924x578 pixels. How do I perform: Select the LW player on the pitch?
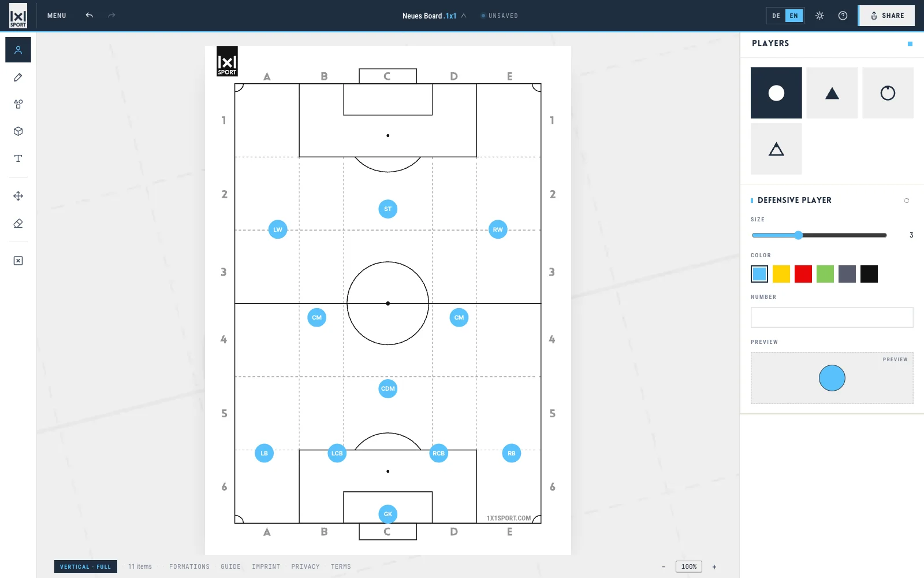coord(278,229)
